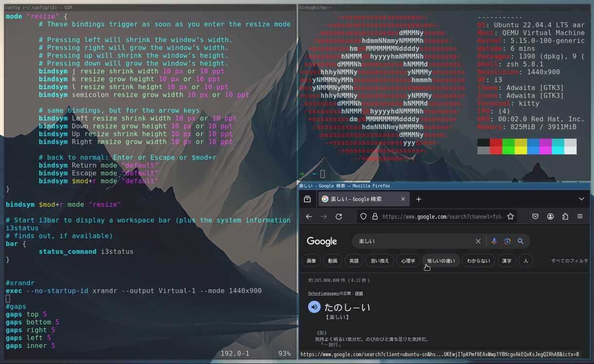This screenshot has height=364, width=594.
Task: Click the kirby@kirby terminal title bar
Action: click(444, 7)
